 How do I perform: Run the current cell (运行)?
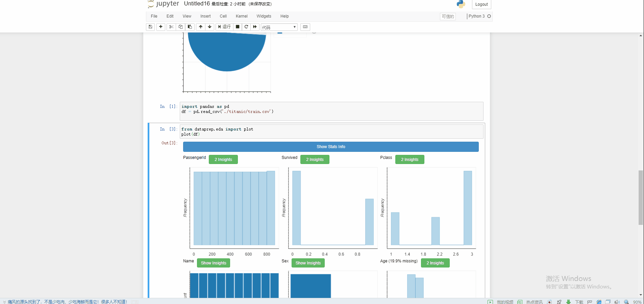point(224,27)
